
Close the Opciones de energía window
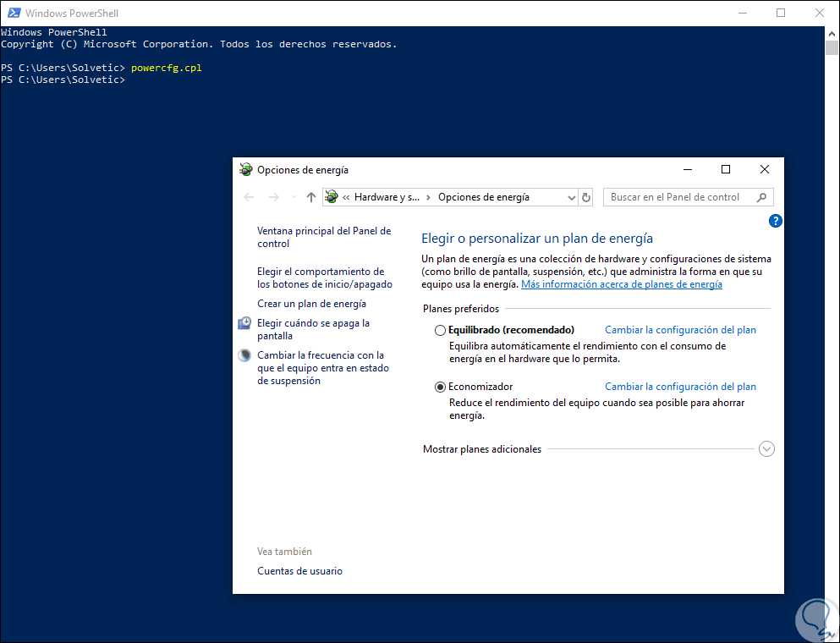pos(765,169)
